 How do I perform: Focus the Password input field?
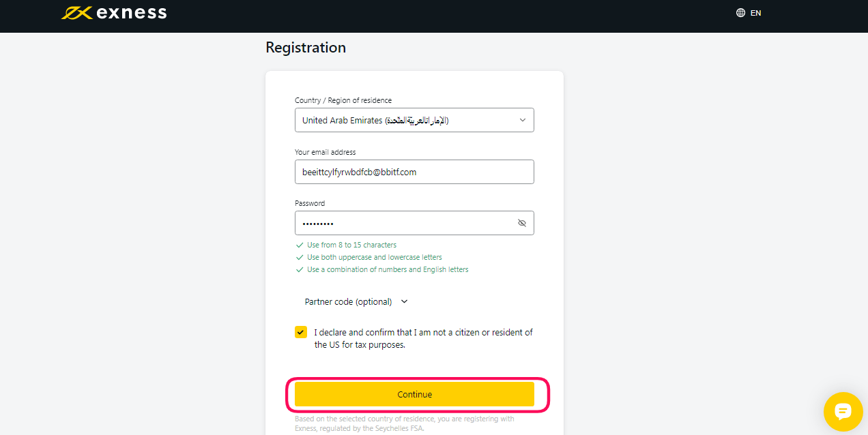pos(414,223)
